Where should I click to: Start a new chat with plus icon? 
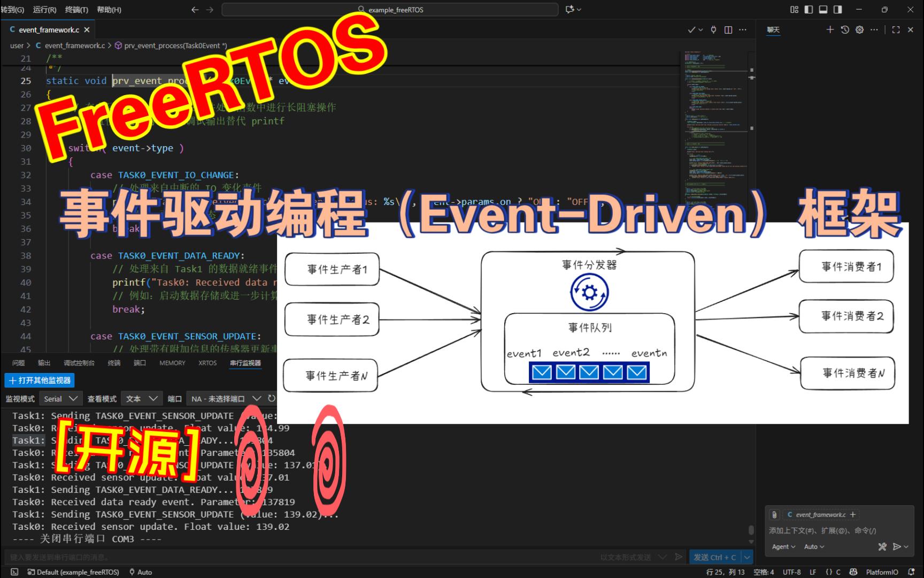coord(830,30)
